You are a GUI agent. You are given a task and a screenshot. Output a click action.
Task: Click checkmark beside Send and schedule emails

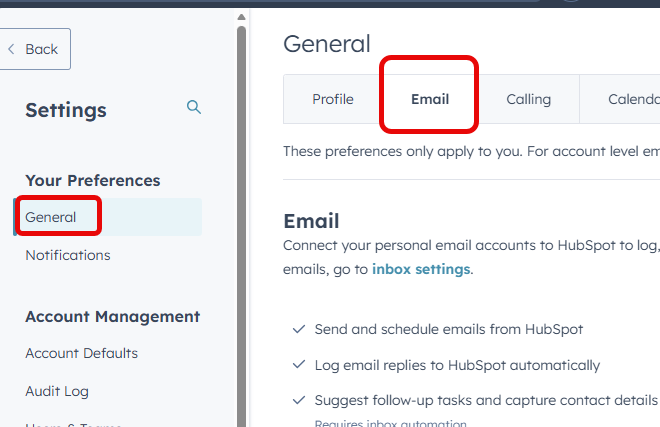(298, 329)
